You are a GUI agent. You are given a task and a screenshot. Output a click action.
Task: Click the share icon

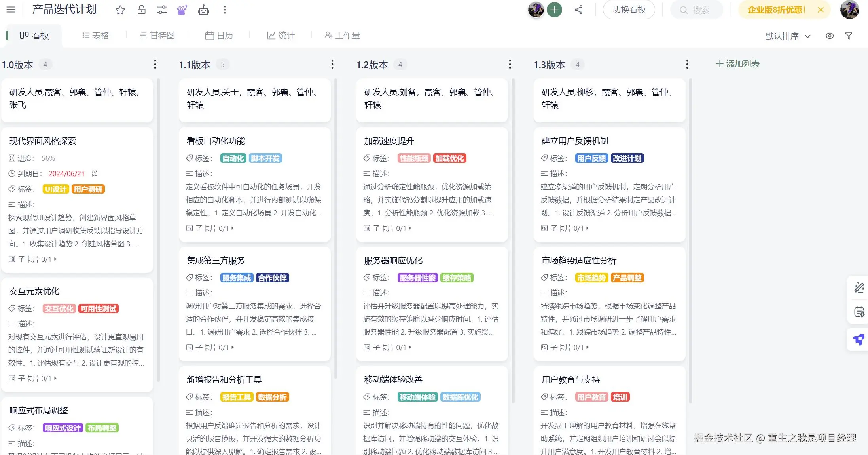click(578, 10)
